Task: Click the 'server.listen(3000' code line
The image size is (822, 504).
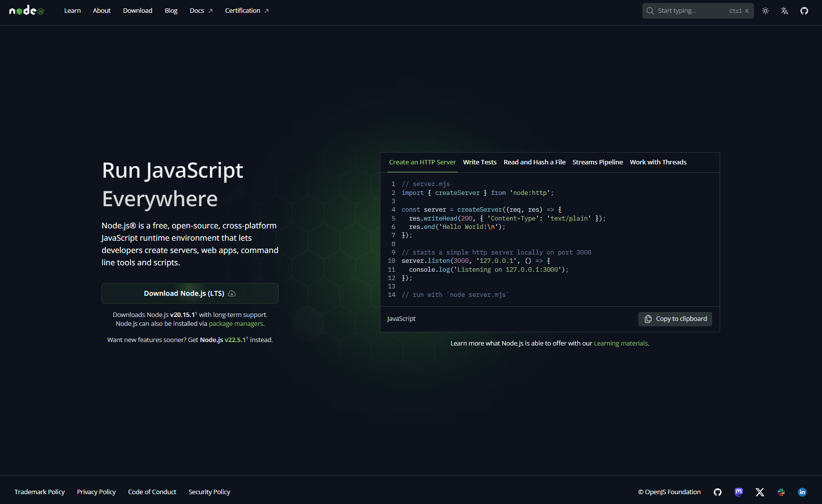Action: click(x=476, y=261)
